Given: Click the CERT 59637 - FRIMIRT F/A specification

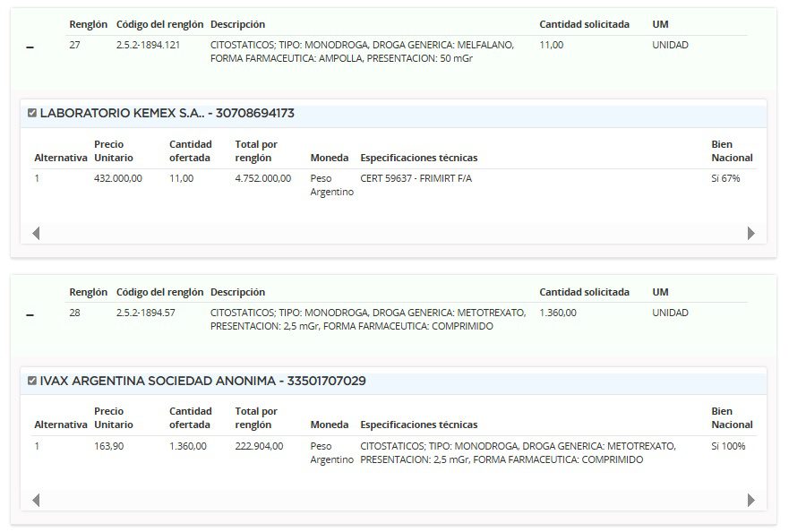Looking at the screenshot, I should tap(416, 178).
